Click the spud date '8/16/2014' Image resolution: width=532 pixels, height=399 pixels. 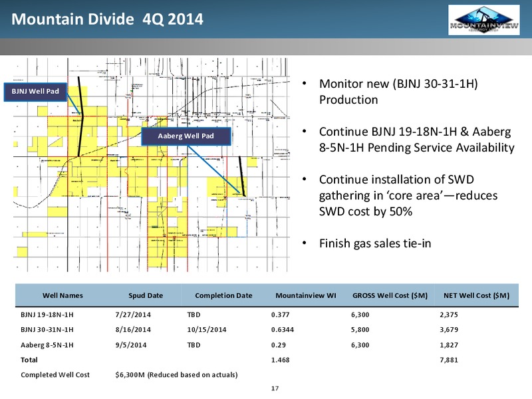pos(133,330)
